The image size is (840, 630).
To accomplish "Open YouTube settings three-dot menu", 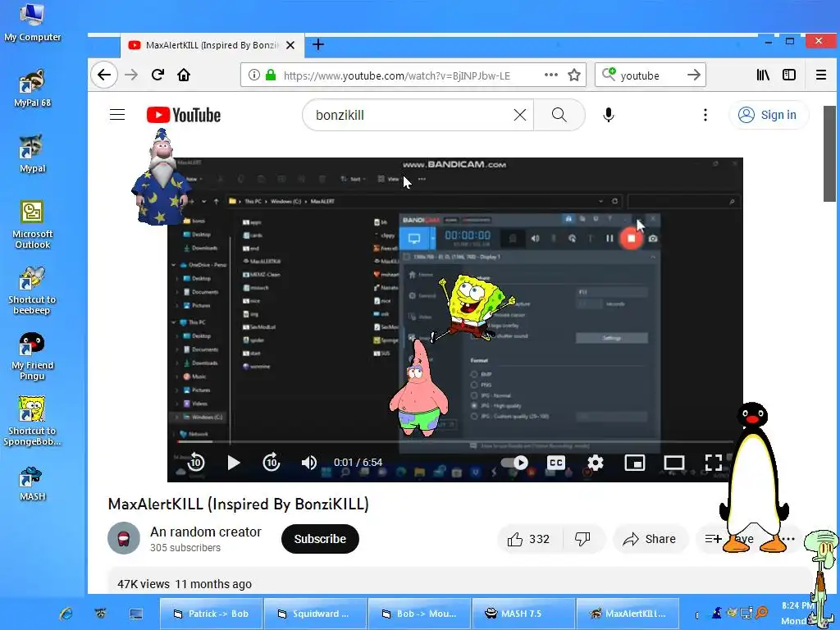I will tap(705, 115).
